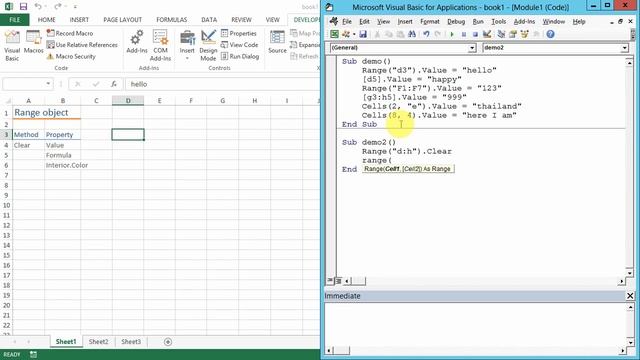
Task: Switch to Procedure View button
Action: (x=330, y=281)
